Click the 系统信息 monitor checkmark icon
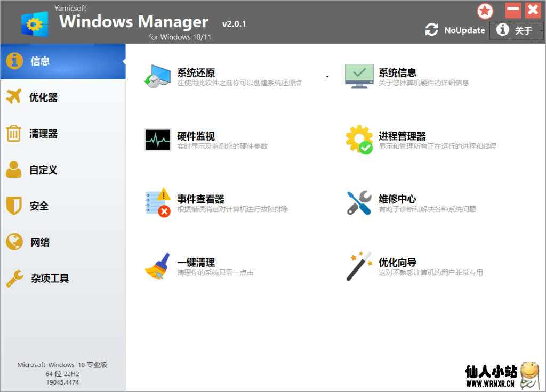This screenshot has width=546, height=392. [x=359, y=76]
